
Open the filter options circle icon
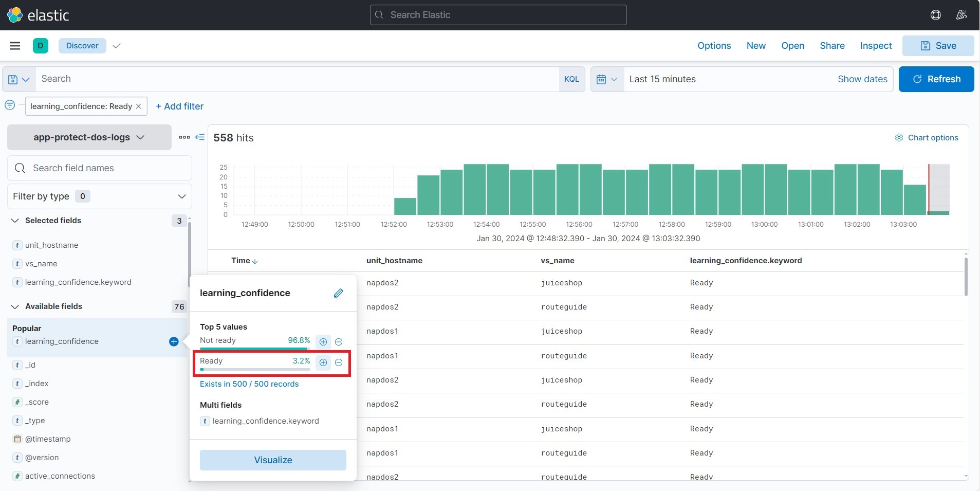pyautogui.click(x=10, y=105)
